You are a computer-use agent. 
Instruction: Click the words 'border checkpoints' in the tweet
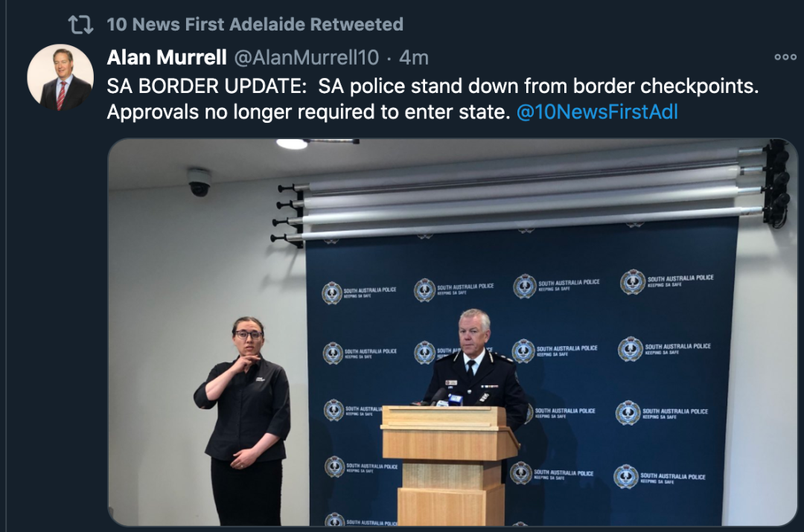coord(666,86)
